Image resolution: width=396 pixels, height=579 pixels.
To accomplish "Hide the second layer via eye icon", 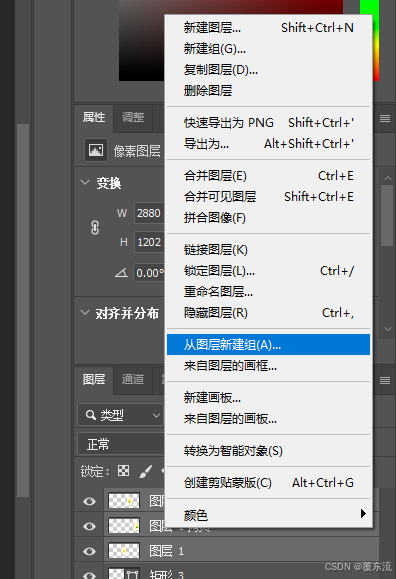I will [x=89, y=526].
